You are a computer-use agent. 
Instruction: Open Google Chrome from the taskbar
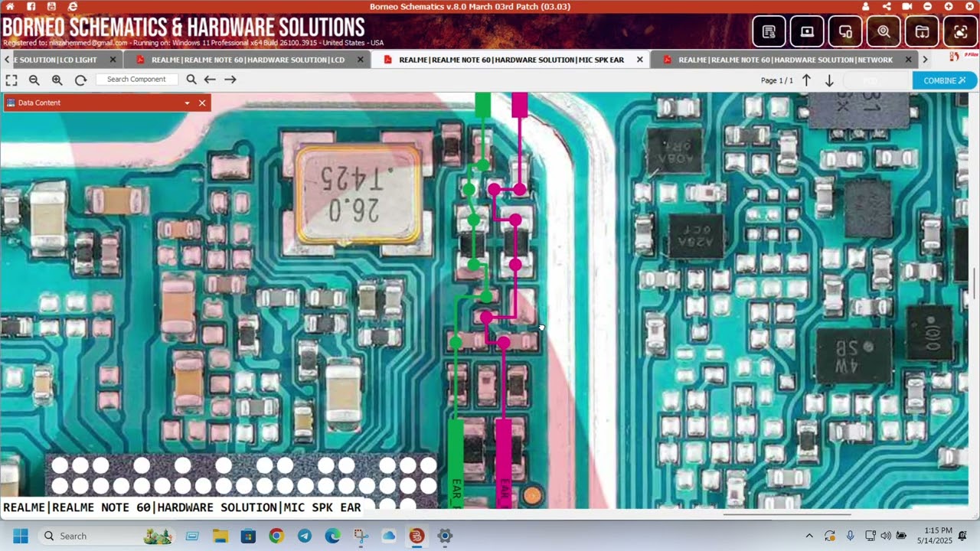click(x=276, y=536)
